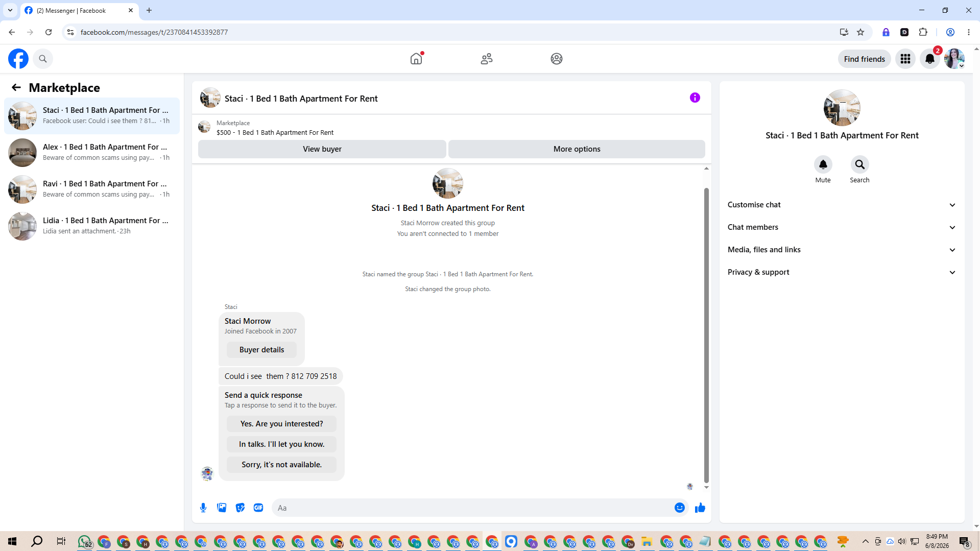The height and width of the screenshot is (551, 980).
Task: Click the conversation header title
Action: point(301,99)
